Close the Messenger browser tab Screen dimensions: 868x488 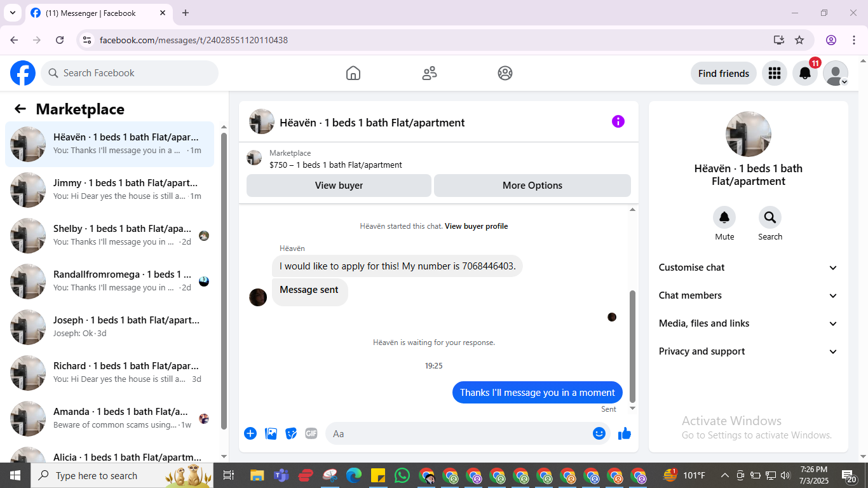pyautogui.click(x=163, y=13)
